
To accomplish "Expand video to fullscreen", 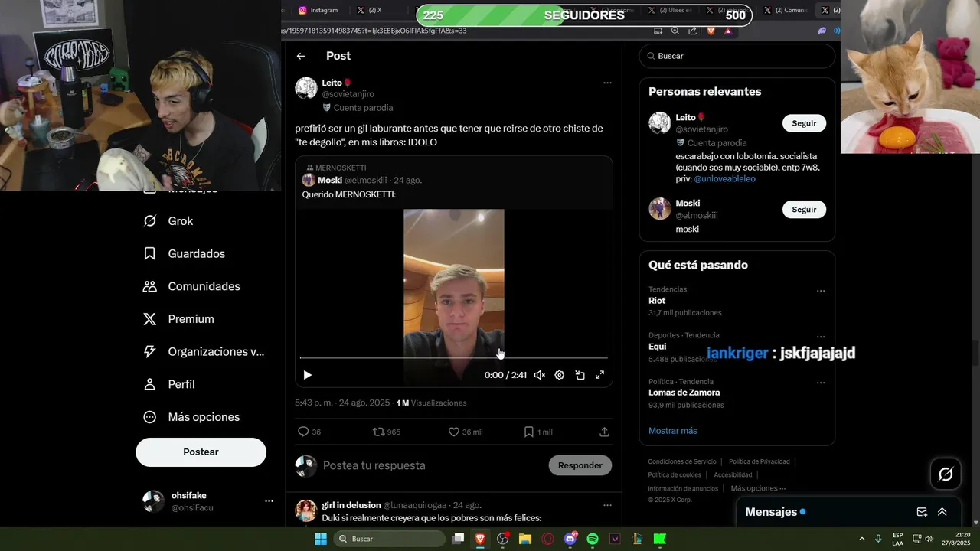I will pyautogui.click(x=599, y=375).
